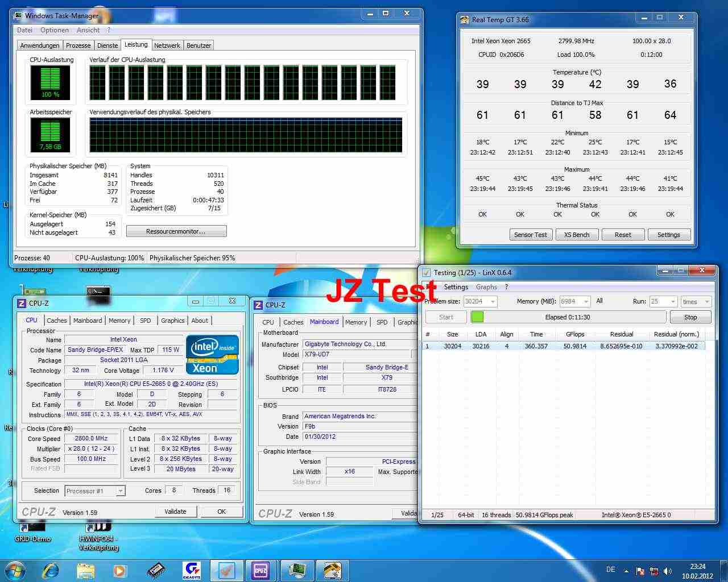
Task: Switch to the Prozesse tab in Task Manager
Action: tap(78, 45)
